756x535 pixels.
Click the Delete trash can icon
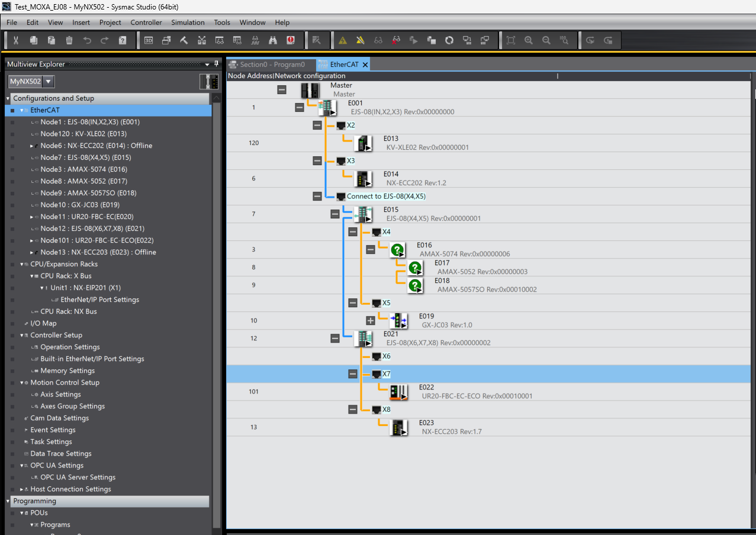coord(69,40)
